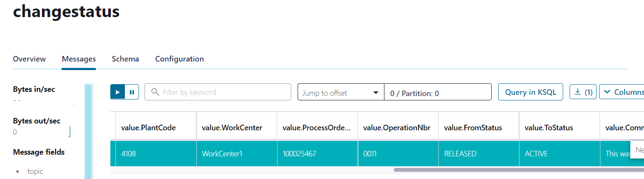
Task: Click the value.PlantCode column header
Action: [x=156, y=127]
